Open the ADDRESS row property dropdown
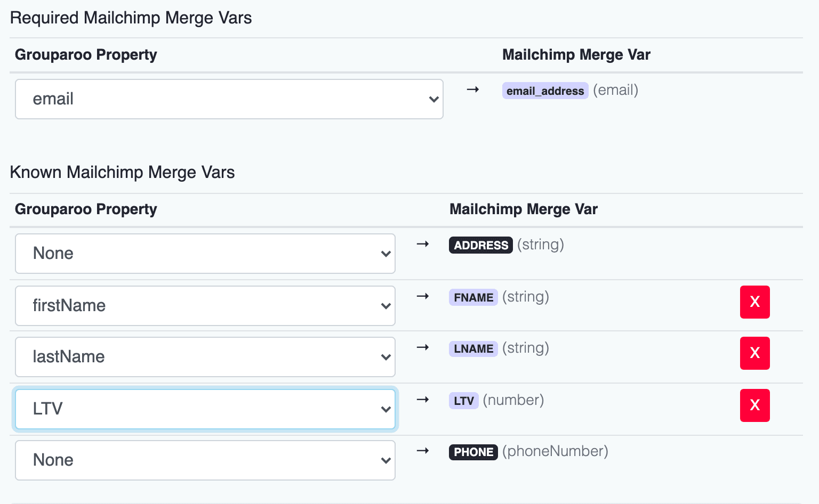The image size is (819, 504). 205,254
